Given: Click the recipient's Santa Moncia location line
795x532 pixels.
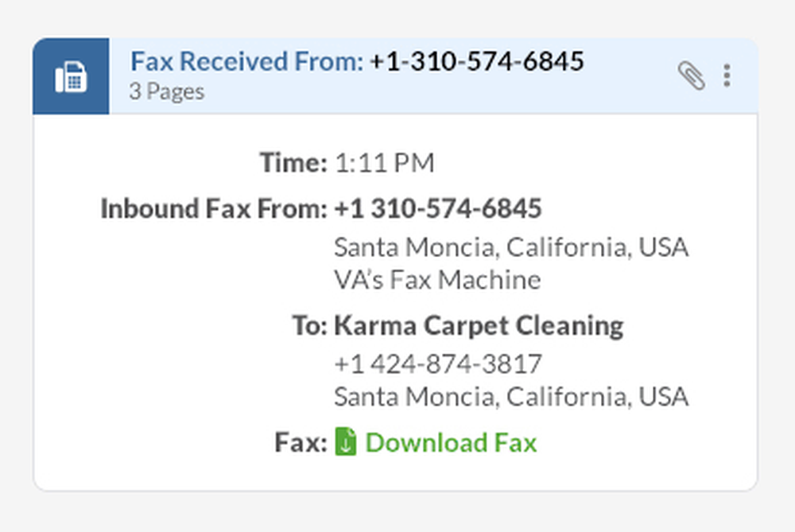Looking at the screenshot, I should [510, 396].
